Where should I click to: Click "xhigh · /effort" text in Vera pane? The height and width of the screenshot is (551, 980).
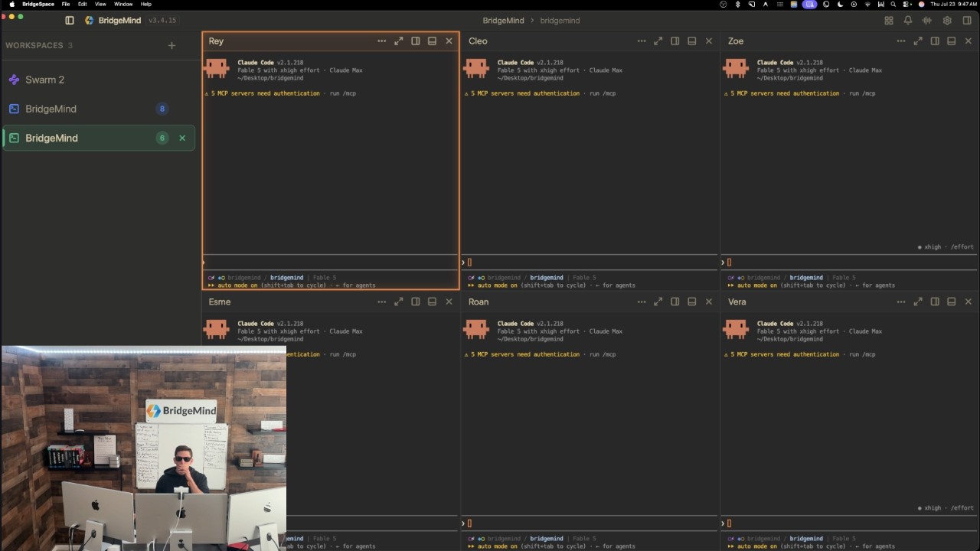pos(949,508)
